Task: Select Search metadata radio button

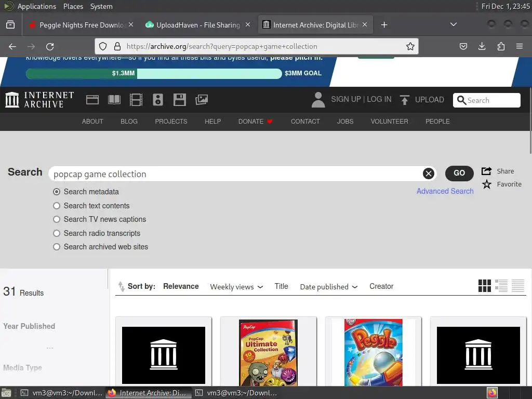Action: [57, 192]
